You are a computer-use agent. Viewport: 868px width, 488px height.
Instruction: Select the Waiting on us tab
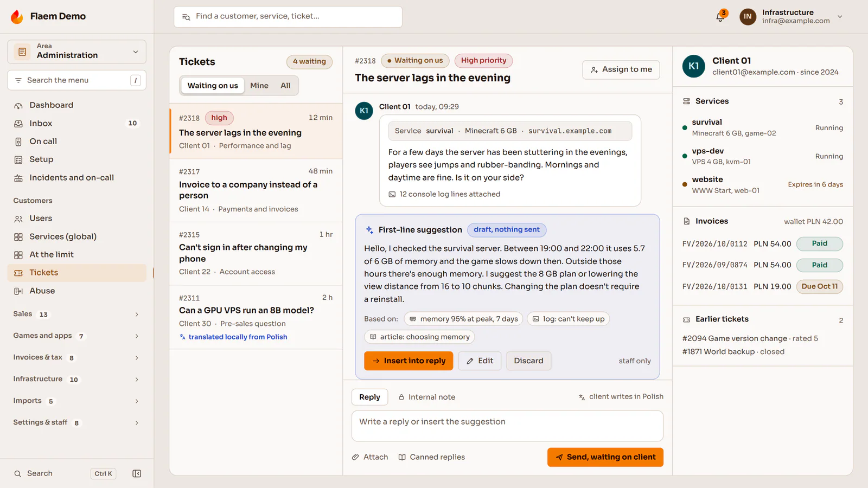click(x=213, y=86)
